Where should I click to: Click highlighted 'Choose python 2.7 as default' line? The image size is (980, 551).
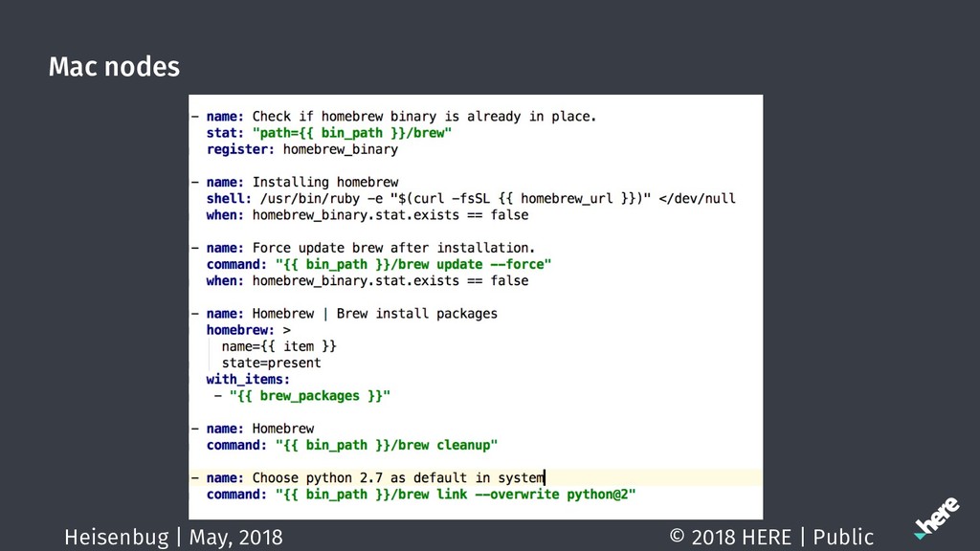pos(476,478)
